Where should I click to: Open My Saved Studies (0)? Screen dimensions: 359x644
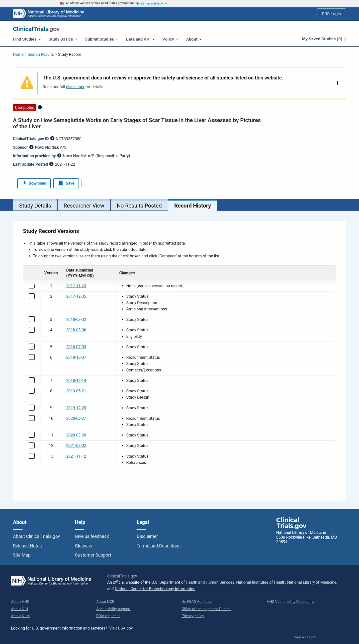(x=324, y=39)
